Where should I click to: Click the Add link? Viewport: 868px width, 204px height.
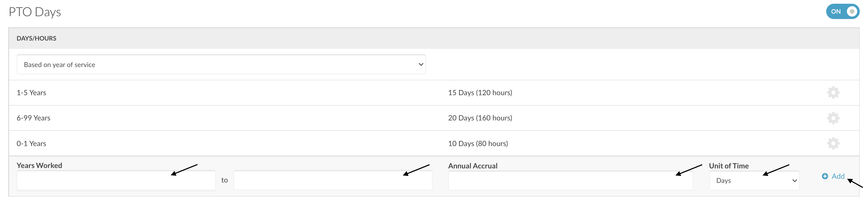coord(838,176)
